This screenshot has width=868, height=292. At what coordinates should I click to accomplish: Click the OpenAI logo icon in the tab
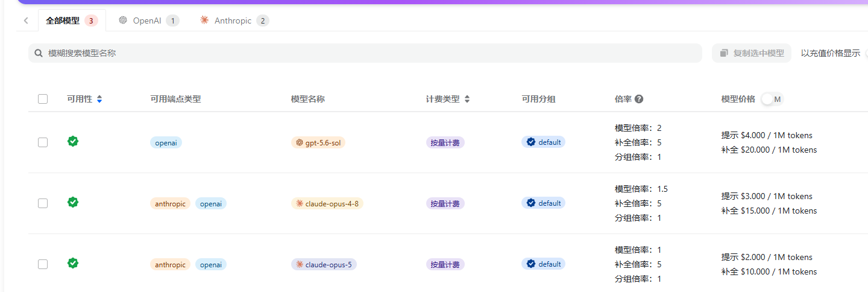[x=123, y=21]
